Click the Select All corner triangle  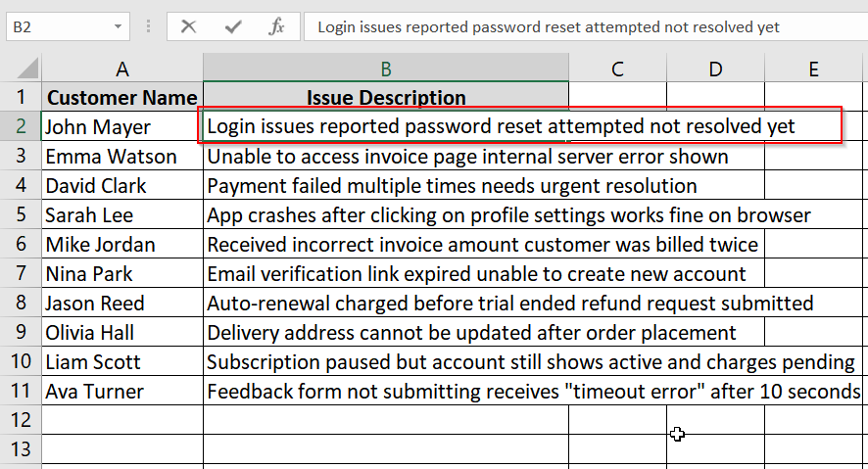pos(27,68)
